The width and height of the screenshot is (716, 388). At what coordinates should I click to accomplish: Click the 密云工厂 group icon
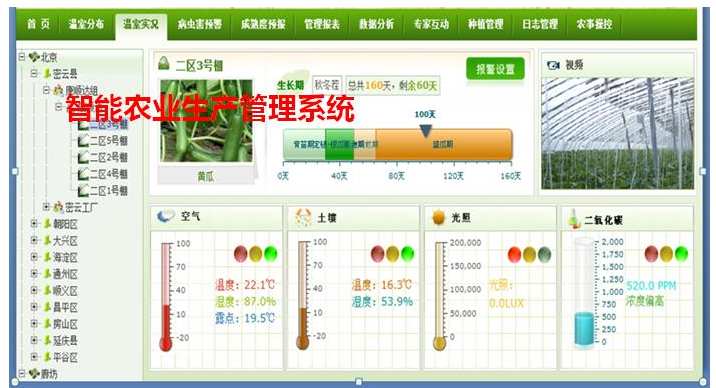click(58, 207)
